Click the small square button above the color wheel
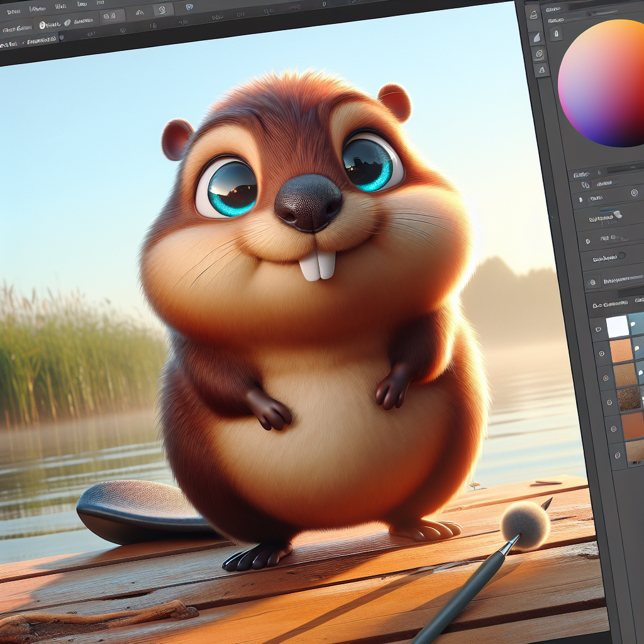Image resolution: width=644 pixels, height=644 pixels. [556, 33]
